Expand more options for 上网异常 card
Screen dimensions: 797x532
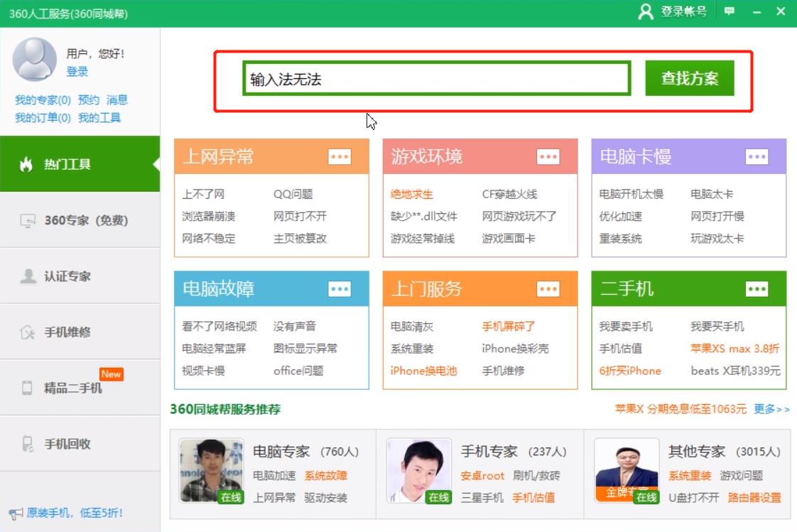339,156
